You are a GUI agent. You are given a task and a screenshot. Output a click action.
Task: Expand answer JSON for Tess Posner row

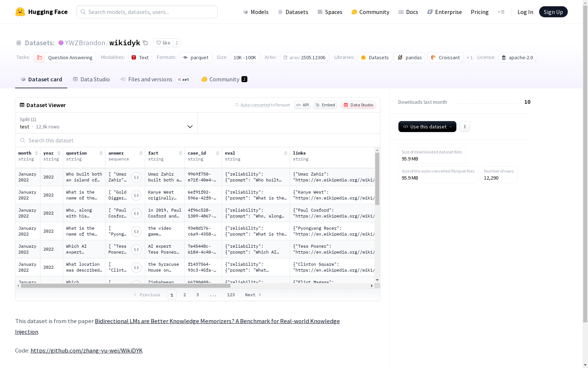(x=136, y=250)
